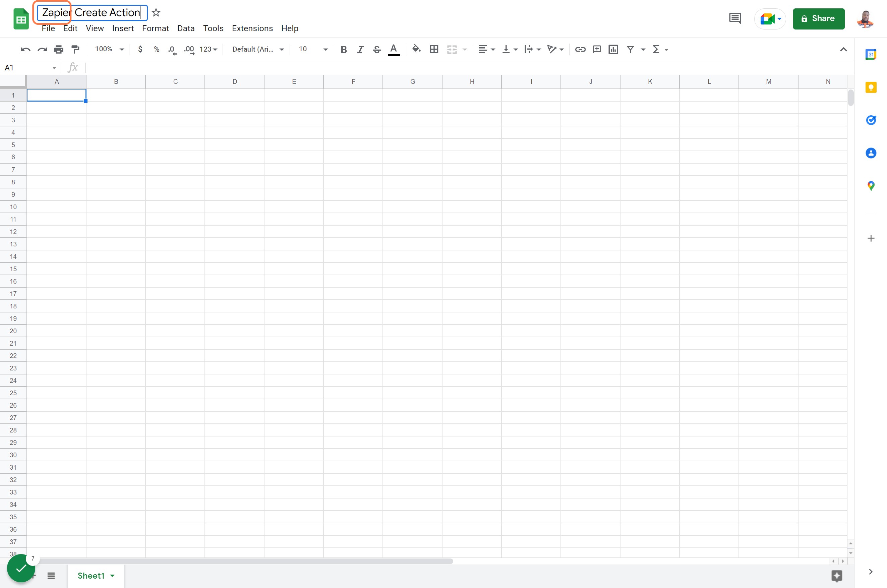887x588 pixels.
Task: Open horizontal align dropdown
Action: (x=487, y=49)
